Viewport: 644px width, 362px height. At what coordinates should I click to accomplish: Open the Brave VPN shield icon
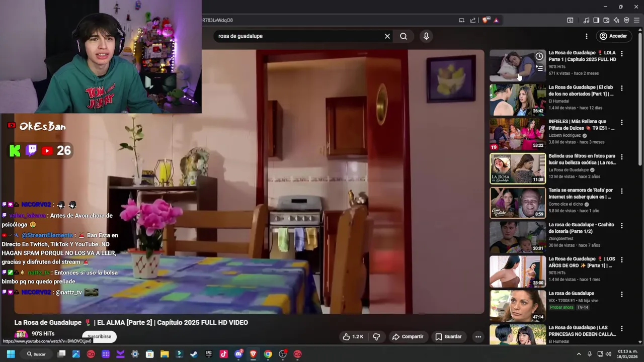tap(626, 20)
